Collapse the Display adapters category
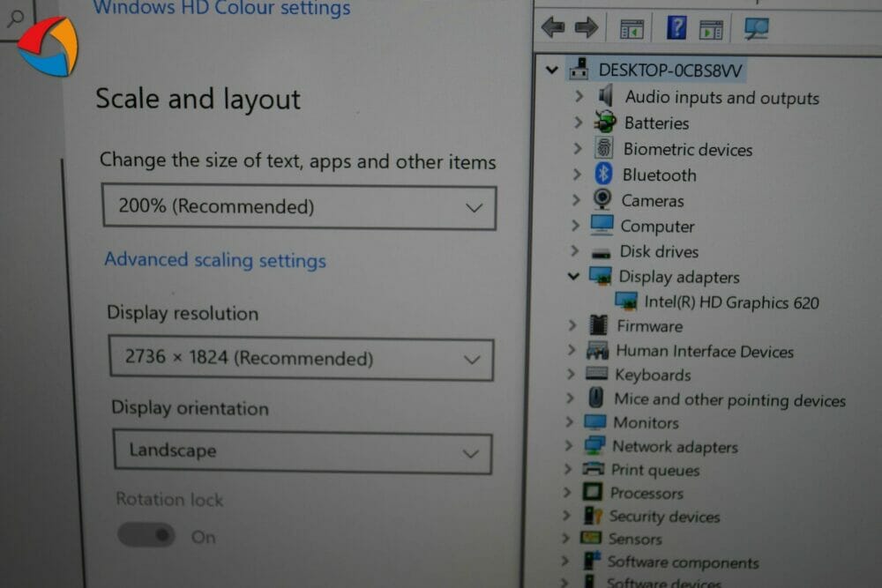This screenshot has width=882, height=588. [x=573, y=275]
